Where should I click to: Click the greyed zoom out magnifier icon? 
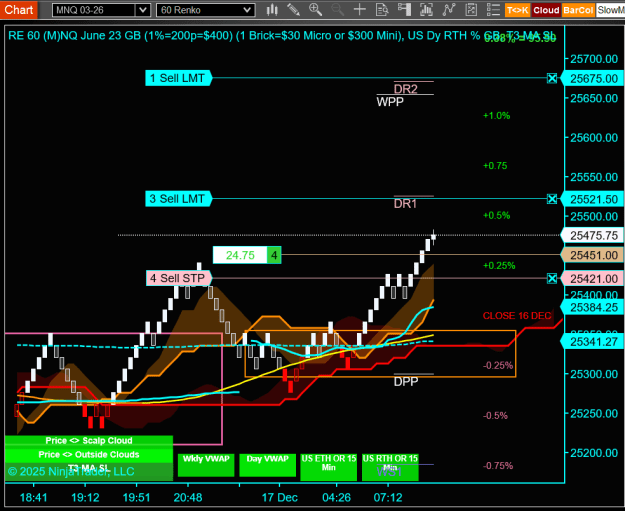tap(338, 10)
